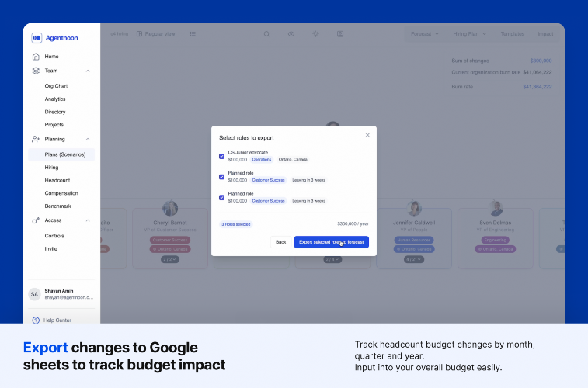Image resolution: width=588 pixels, height=388 pixels.
Task: Expand the 2/4 reports badge below the dialog
Action: [332, 259]
